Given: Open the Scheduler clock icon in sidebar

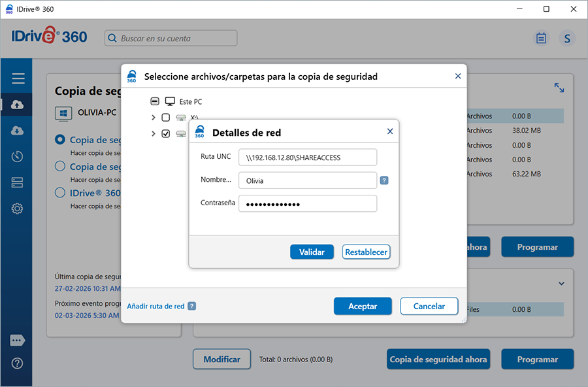Looking at the screenshot, I should (x=17, y=156).
